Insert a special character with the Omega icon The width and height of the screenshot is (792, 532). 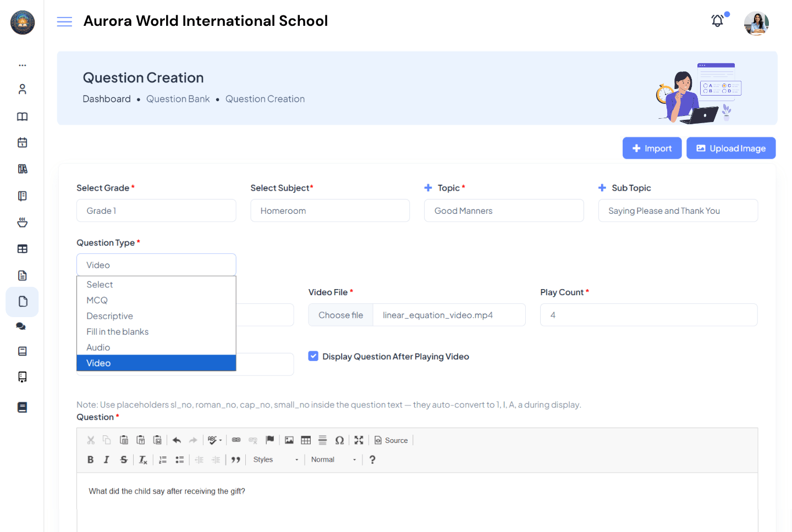pos(339,440)
